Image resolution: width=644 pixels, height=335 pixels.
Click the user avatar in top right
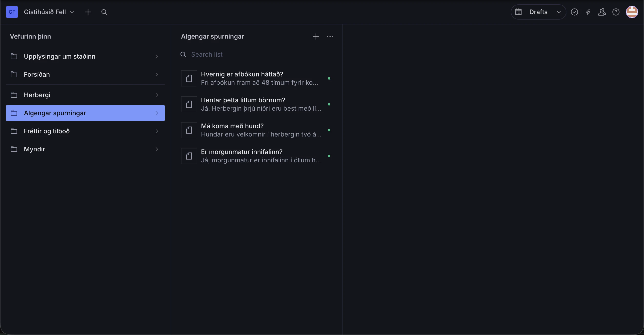click(632, 12)
